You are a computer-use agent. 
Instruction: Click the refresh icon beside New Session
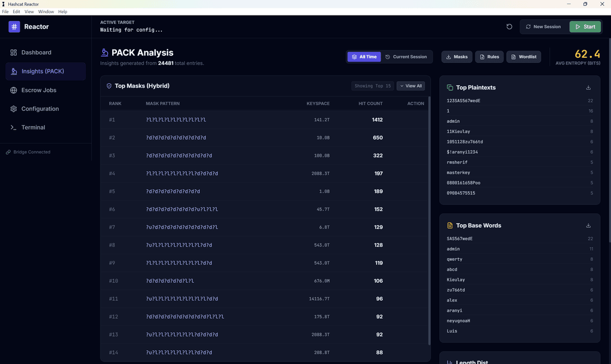pos(509,27)
